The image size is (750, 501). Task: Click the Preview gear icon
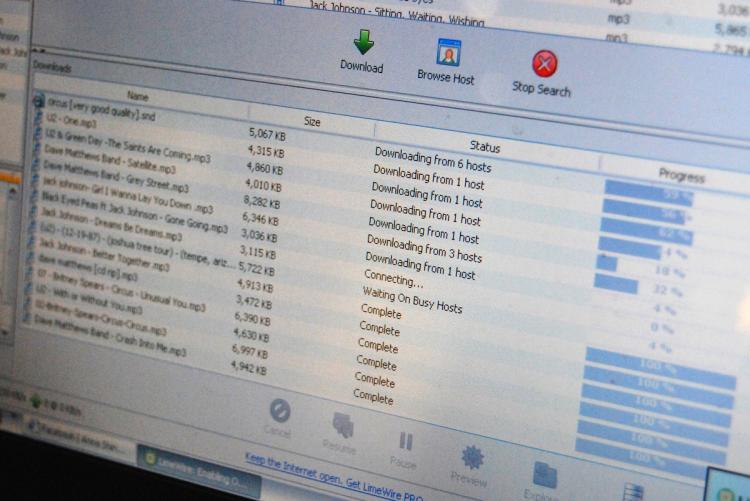tap(472, 458)
